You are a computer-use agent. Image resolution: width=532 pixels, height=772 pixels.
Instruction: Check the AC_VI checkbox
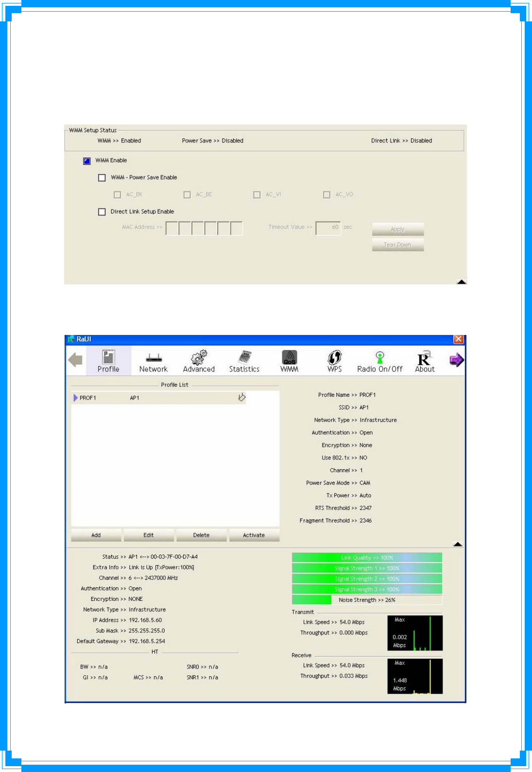[x=257, y=194]
